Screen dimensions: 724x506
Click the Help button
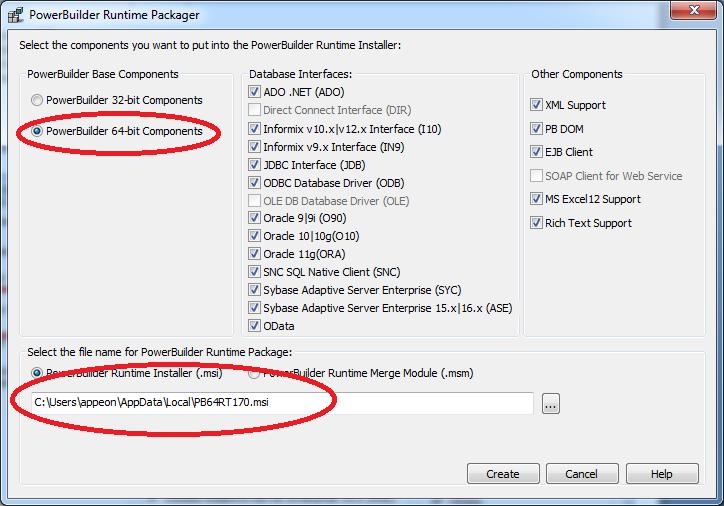661,474
